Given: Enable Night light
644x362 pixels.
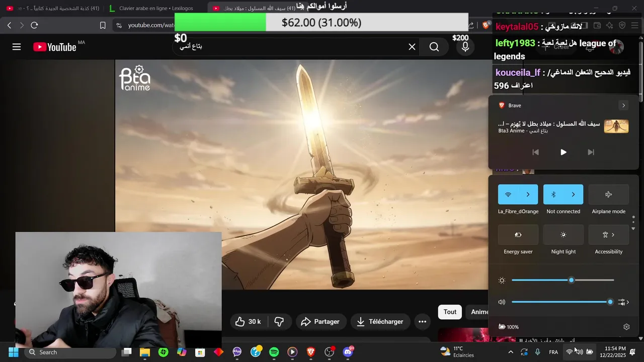Looking at the screenshot, I should click(563, 235).
